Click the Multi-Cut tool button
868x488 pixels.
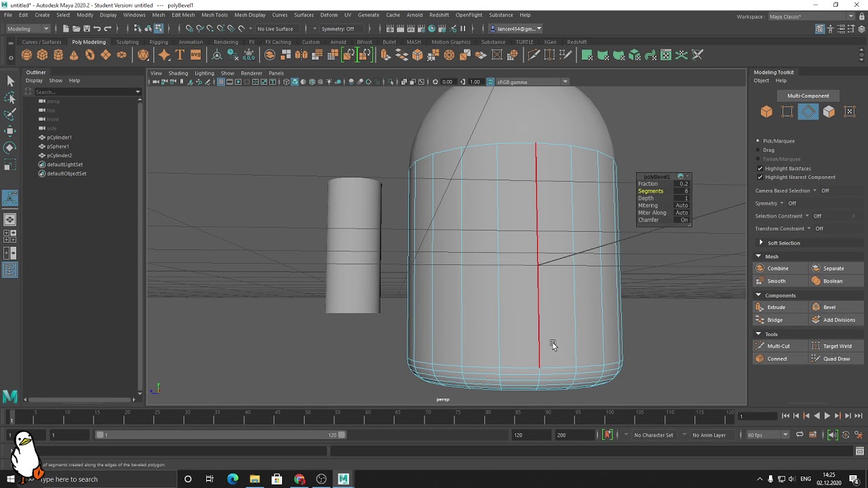point(780,346)
